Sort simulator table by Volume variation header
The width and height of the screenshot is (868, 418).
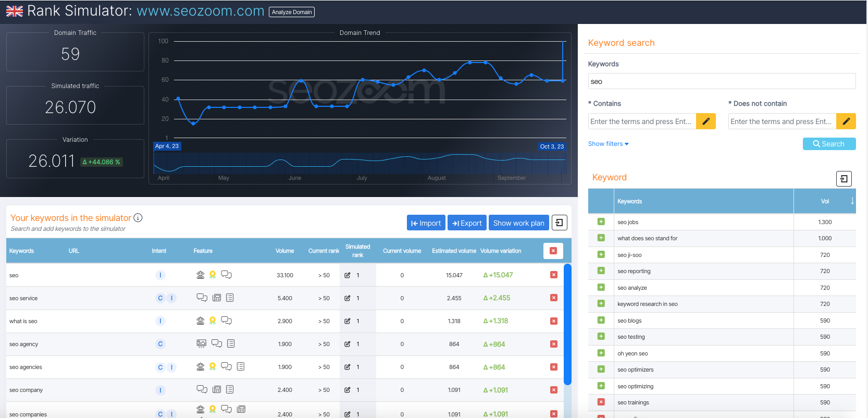tap(501, 251)
